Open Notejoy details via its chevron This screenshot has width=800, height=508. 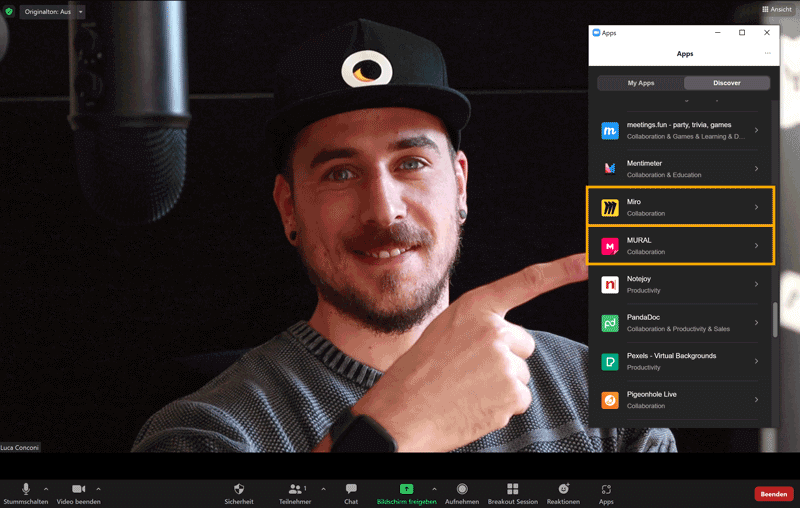point(756,284)
